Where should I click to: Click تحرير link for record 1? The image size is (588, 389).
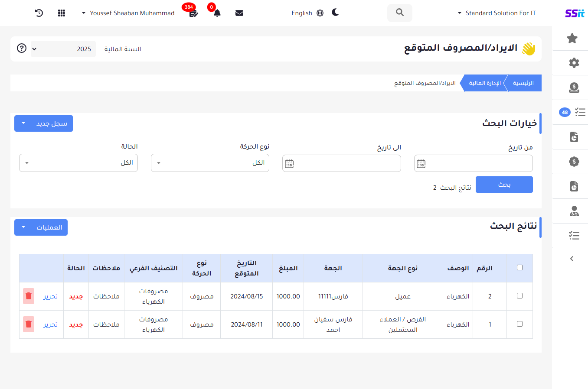point(51,324)
